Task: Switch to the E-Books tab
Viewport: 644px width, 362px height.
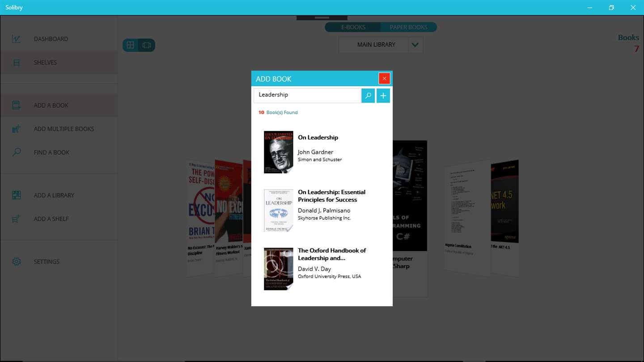Action: 353,27
